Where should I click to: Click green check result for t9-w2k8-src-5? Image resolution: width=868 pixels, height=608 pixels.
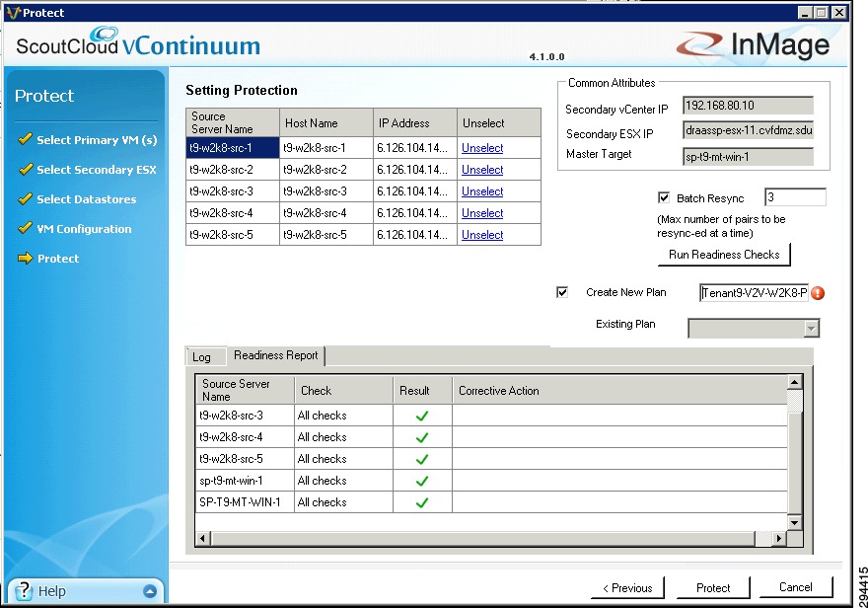(x=422, y=459)
